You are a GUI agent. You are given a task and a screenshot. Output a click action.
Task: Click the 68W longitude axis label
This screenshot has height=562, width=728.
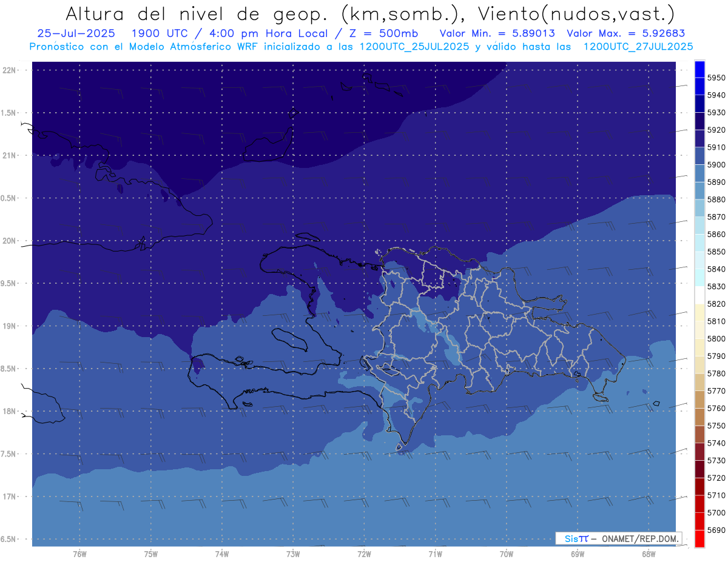pyautogui.click(x=648, y=554)
